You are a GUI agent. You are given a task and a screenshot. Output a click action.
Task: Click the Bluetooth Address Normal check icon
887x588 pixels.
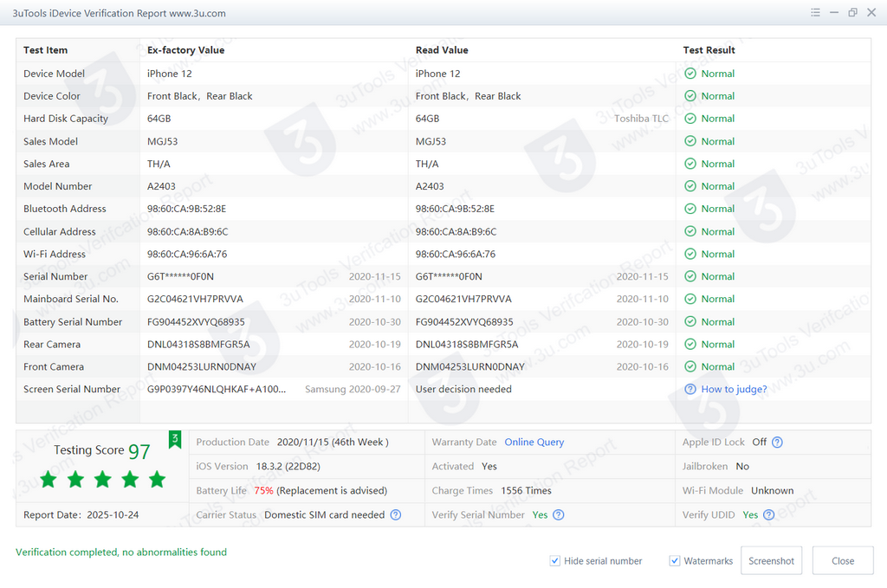pyautogui.click(x=690, y=209)
